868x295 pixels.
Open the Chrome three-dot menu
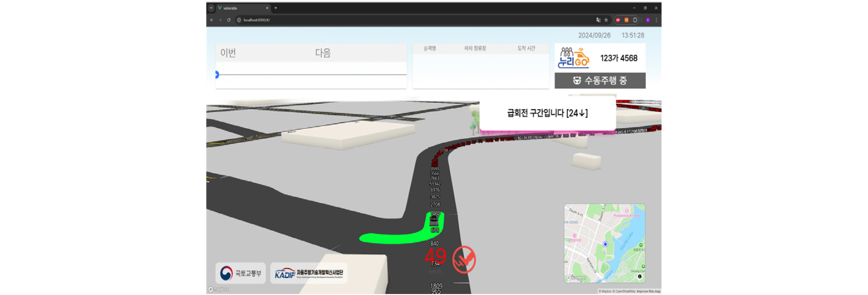[x=656, y=20]
